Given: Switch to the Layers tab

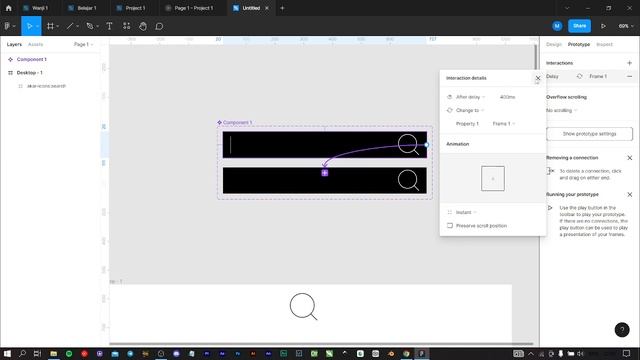Looking at the screenshot, I should pos(14,44).
